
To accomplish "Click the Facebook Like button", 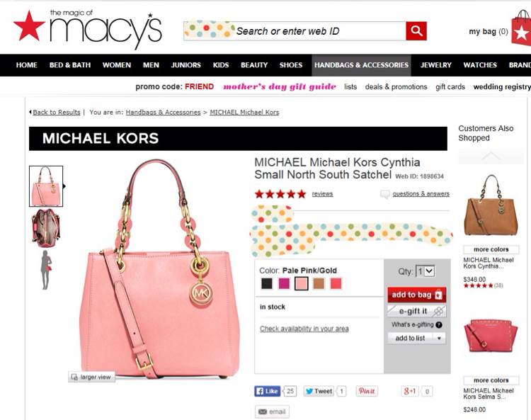I will [x=267, y=391].
